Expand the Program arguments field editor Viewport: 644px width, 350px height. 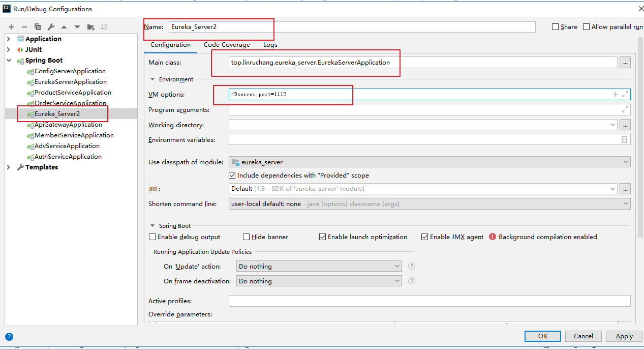tap(625, 110)
